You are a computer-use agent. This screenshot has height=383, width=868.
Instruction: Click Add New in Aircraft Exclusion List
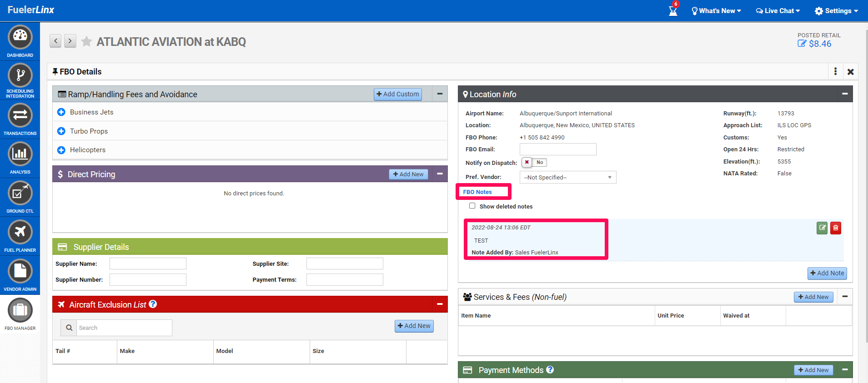coord(414,326)
